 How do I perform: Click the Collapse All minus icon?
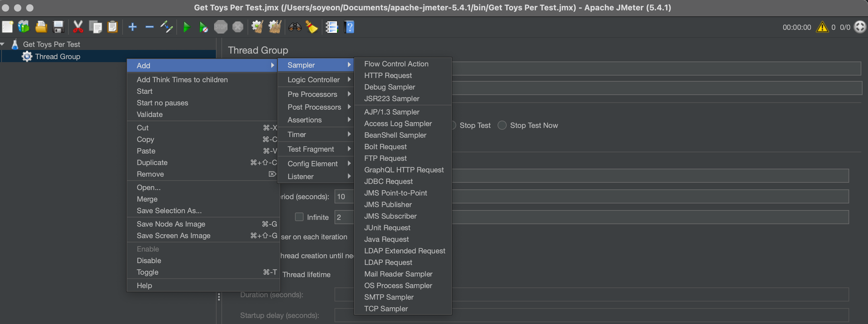pos(150,27)
